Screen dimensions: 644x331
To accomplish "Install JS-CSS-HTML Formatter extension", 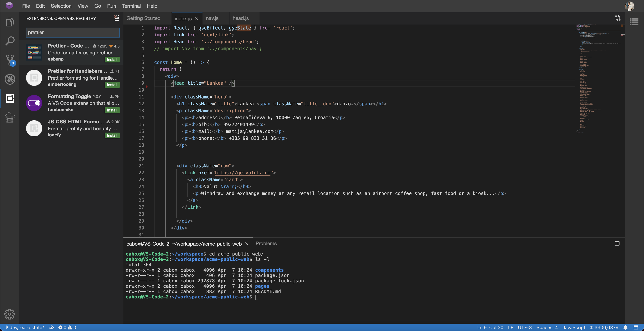I will [x=112, y=135].
